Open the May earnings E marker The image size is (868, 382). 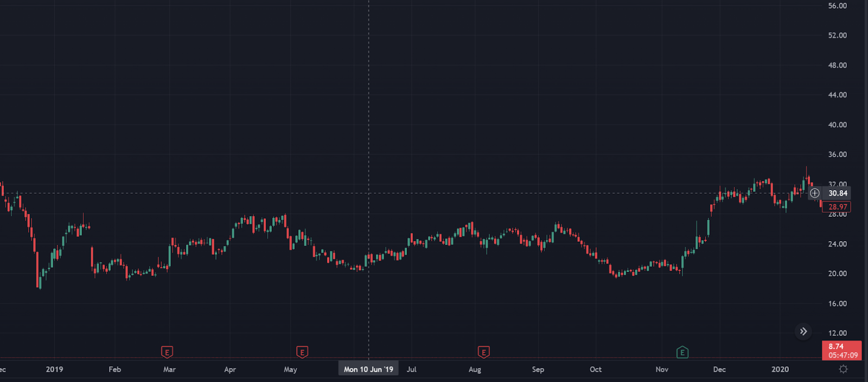click(x=302, y=352)
